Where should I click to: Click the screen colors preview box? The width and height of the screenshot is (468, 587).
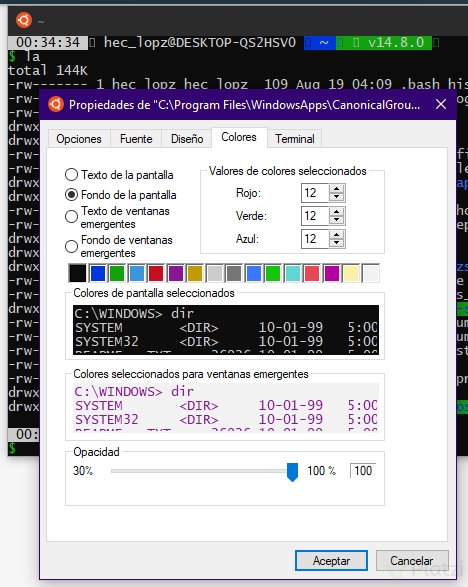coord(226,329)
